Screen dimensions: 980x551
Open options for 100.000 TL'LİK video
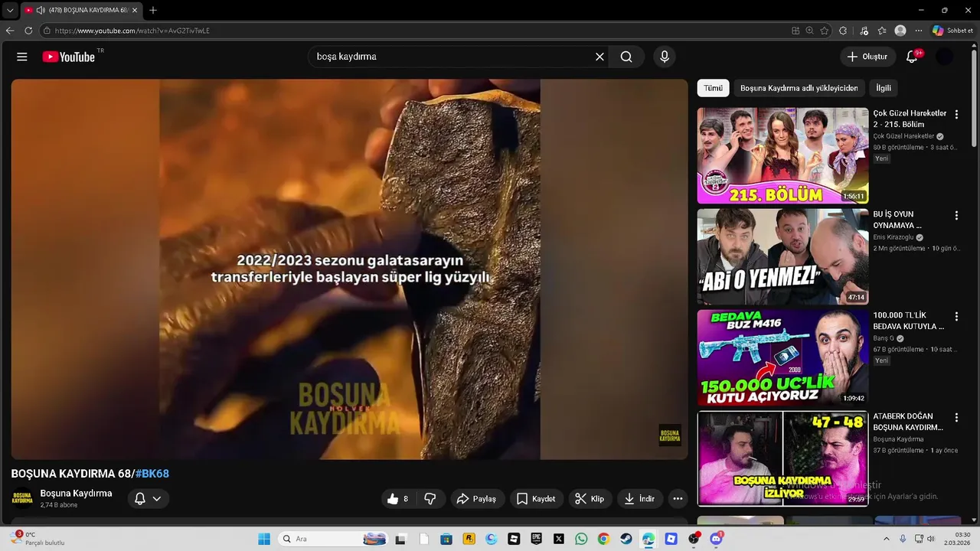click(x=955, y=317)
